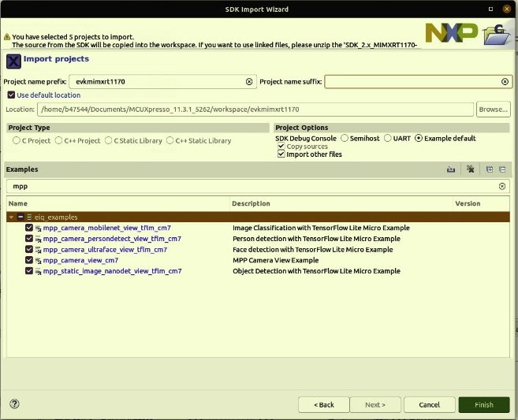Finish importing the projects
This screenshot has height=420, width=518.
pyautogui.click(x=484, y=404)
